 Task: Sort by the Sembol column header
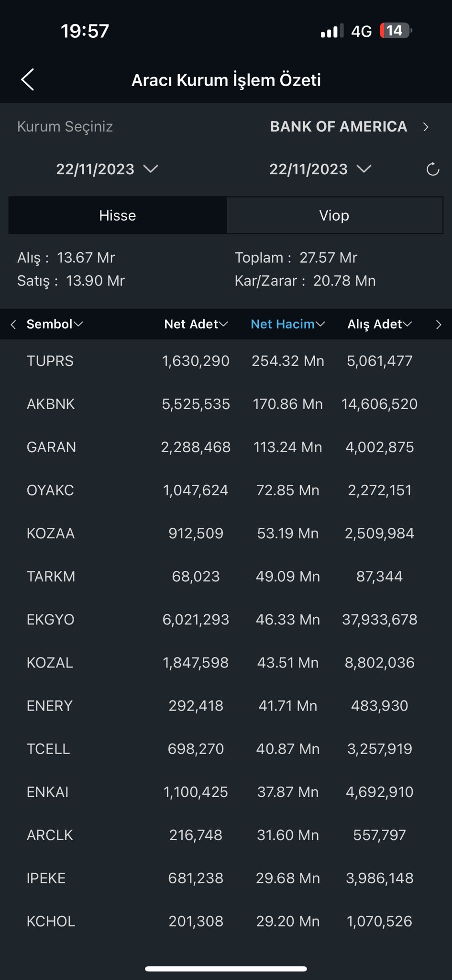[55, 324]
